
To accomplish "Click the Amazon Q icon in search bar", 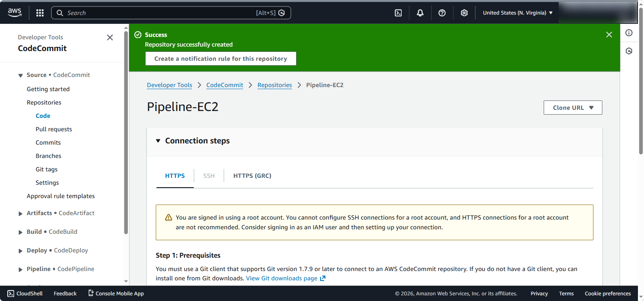I will (282, 13).
